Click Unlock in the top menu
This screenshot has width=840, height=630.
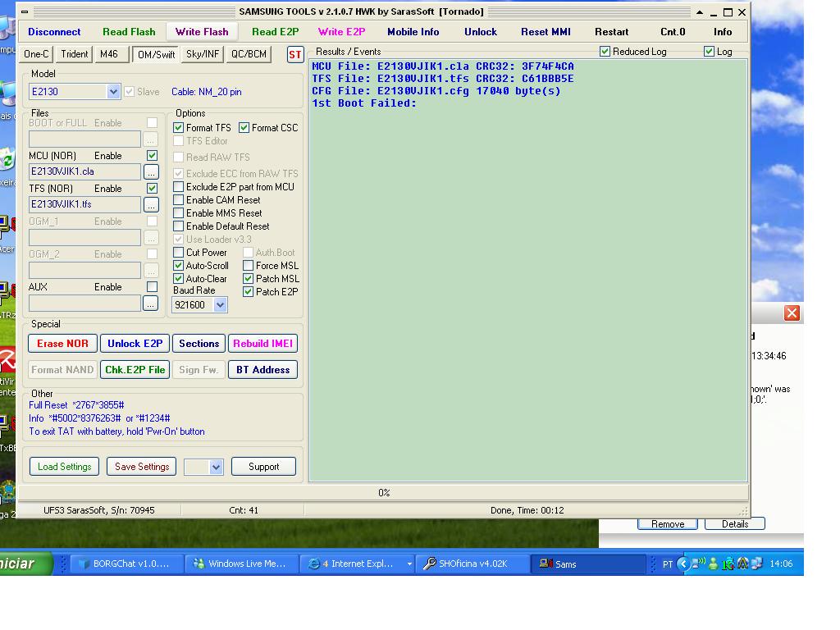[481, 32]
